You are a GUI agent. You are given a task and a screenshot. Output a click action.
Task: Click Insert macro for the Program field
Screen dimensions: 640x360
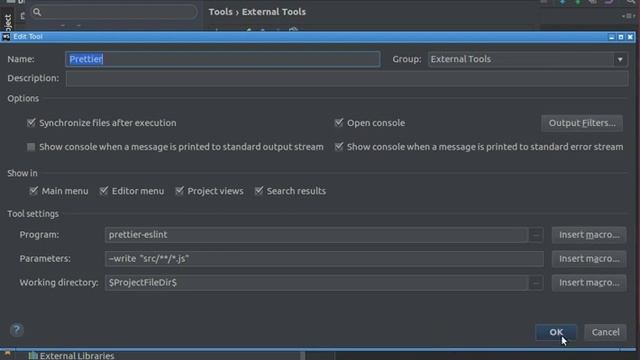[589, 235]
